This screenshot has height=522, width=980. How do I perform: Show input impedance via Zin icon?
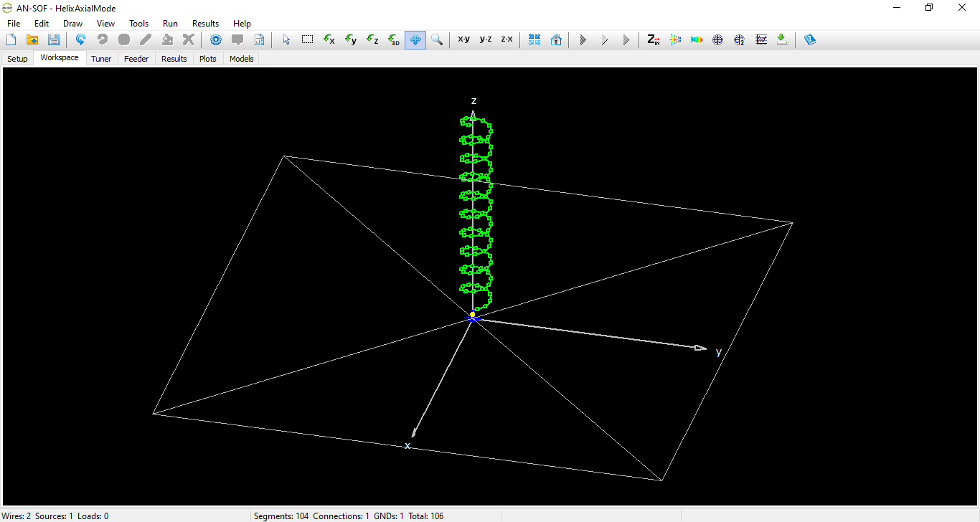click(x=653, y=39)
